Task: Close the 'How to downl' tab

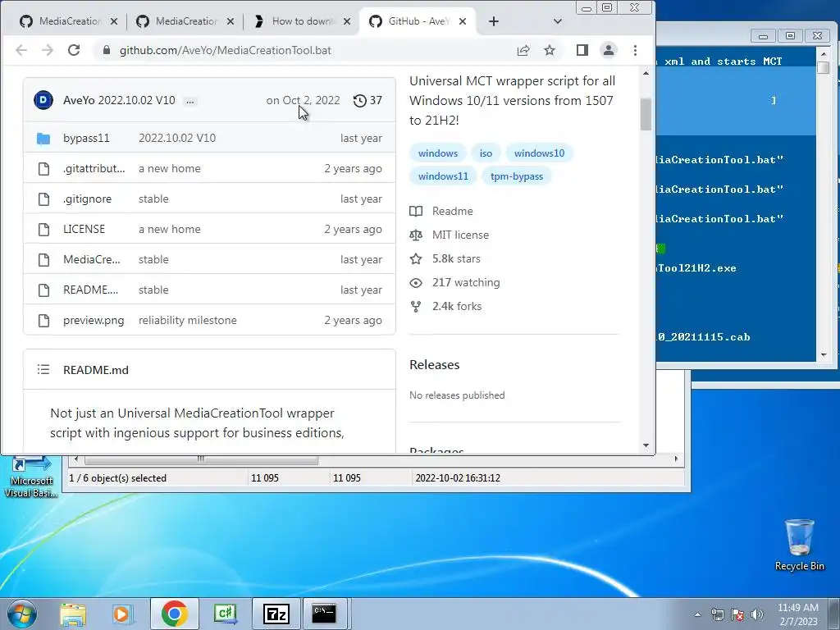Action: pyautogui.click(x=347, y=21)
